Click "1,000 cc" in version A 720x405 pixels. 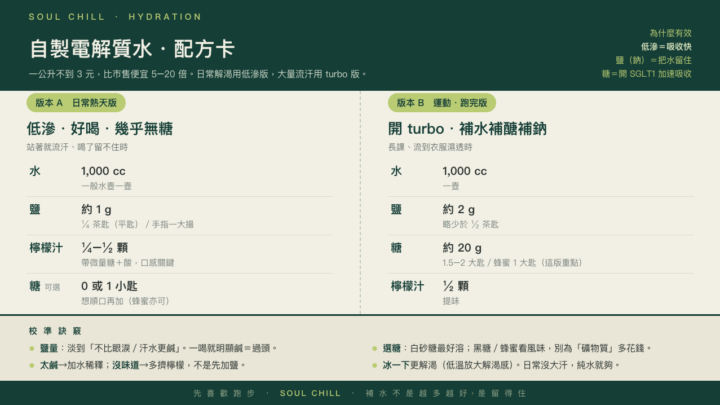103,171
